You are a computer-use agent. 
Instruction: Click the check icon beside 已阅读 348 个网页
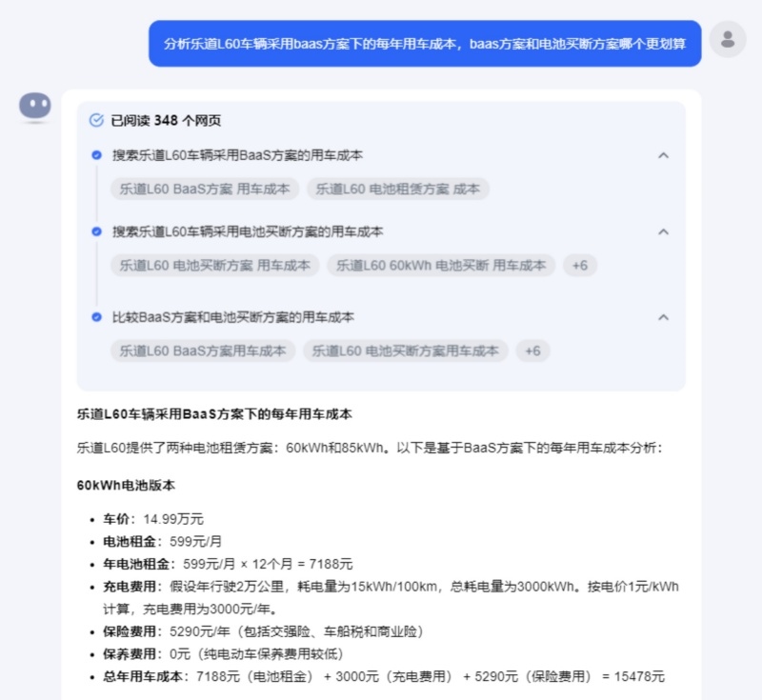[97, 120]
